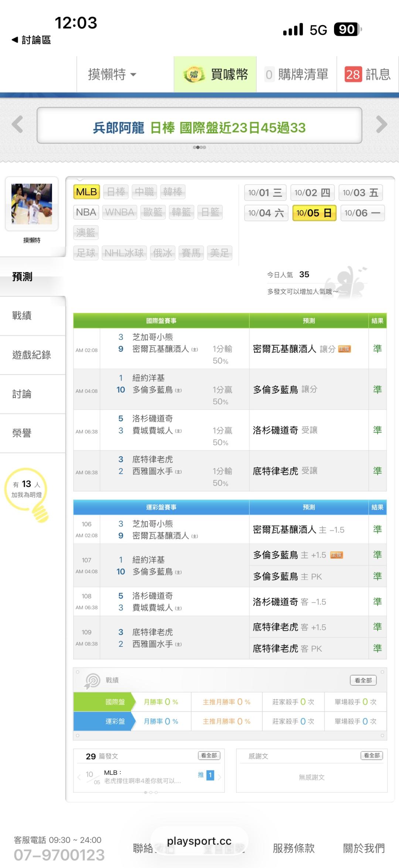Show next post with right chevron
This screenshot has width=399, height=868.
tap(220, 777)
